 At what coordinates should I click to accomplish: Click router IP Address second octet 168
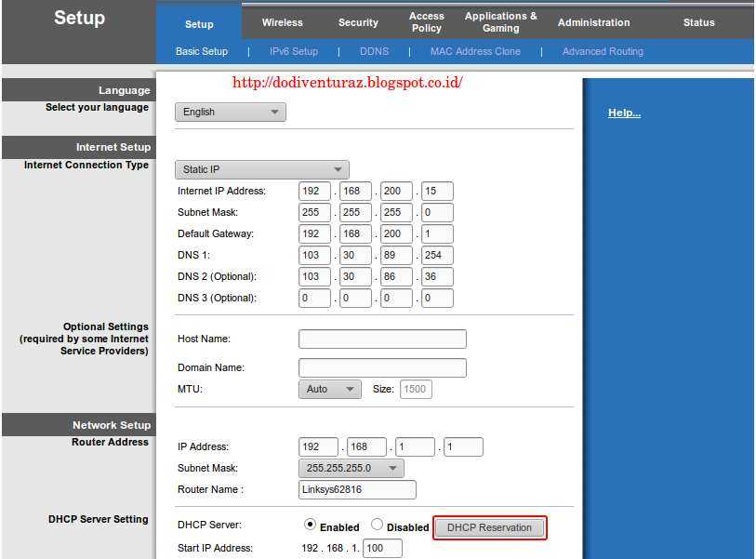[x=366, y=447]
